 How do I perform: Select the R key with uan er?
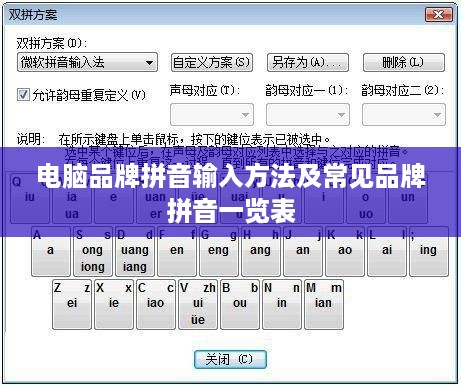coord(156,199)
